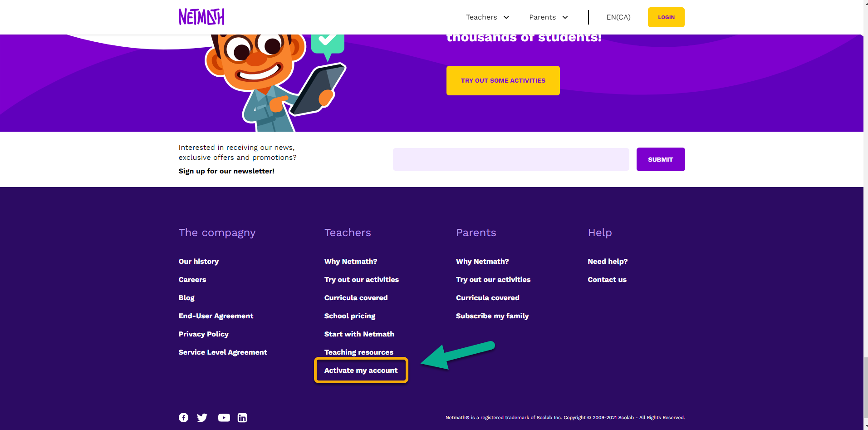Open the Netmath Twitter icon
Viewport: 868px width, 430px height.
coord(202,418)
